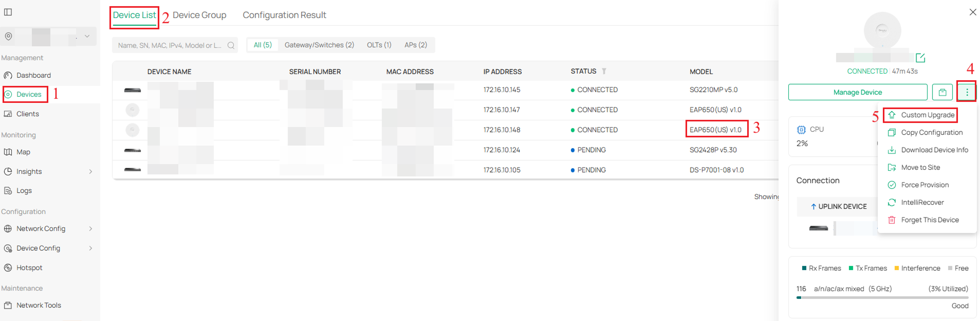
Task: Expand the Device Config submenu chevron
Action: click(90, 248)
